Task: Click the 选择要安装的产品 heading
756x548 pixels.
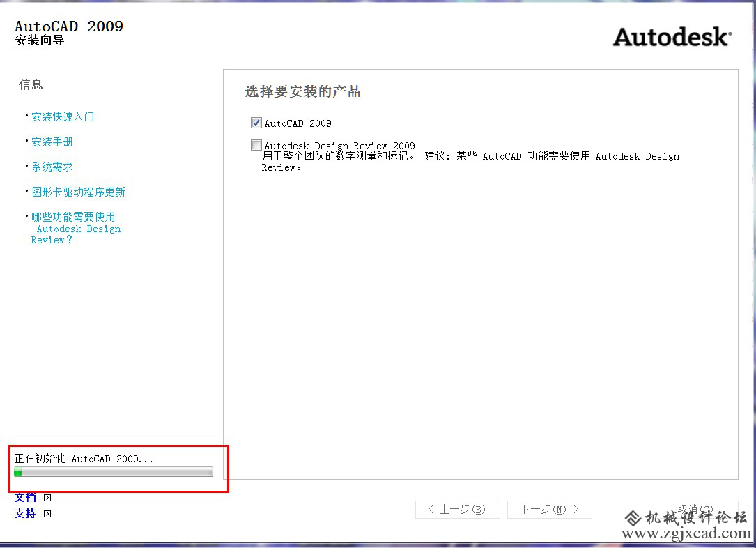Action: (x=303, y=91)
